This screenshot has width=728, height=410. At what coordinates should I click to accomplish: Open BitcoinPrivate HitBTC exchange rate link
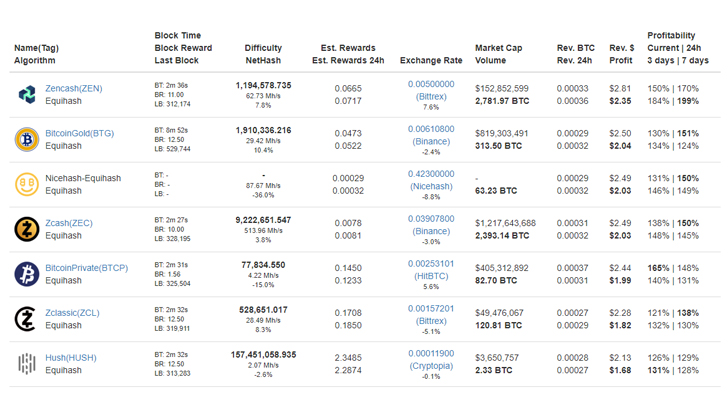(x=431, y=270)
